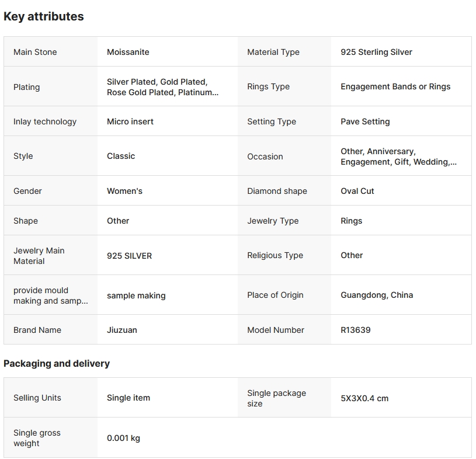Click the Key attributes heading
The height and width of the screenshot is (459, 476).
point(44,16)
